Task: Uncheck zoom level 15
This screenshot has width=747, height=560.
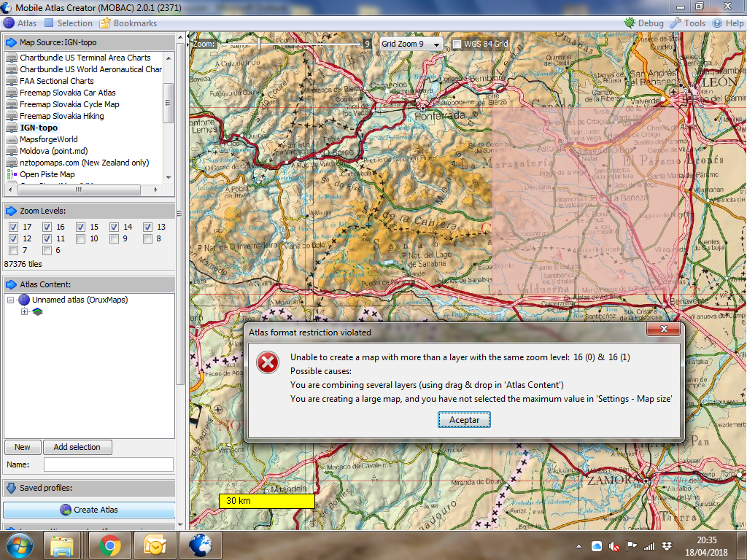Action: (80, 227)
